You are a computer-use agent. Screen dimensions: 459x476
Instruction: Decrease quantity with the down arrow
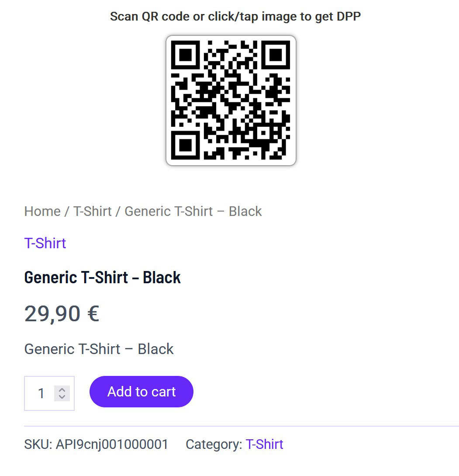pos(62,397)
